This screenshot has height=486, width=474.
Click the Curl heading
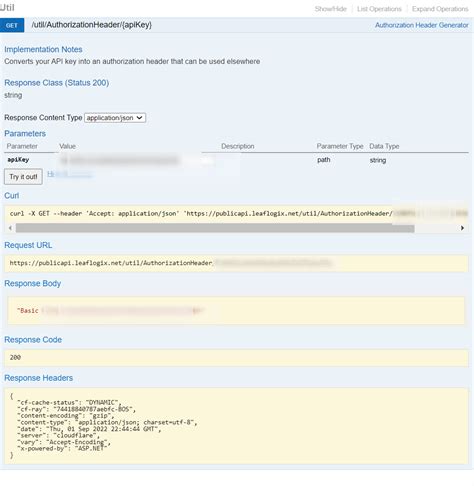coord(12,196)
